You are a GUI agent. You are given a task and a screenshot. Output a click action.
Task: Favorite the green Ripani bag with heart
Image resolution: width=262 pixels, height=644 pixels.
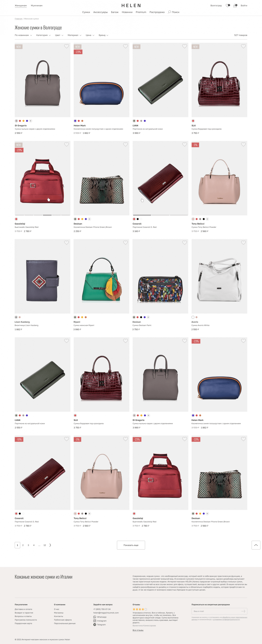coord(125,242)
